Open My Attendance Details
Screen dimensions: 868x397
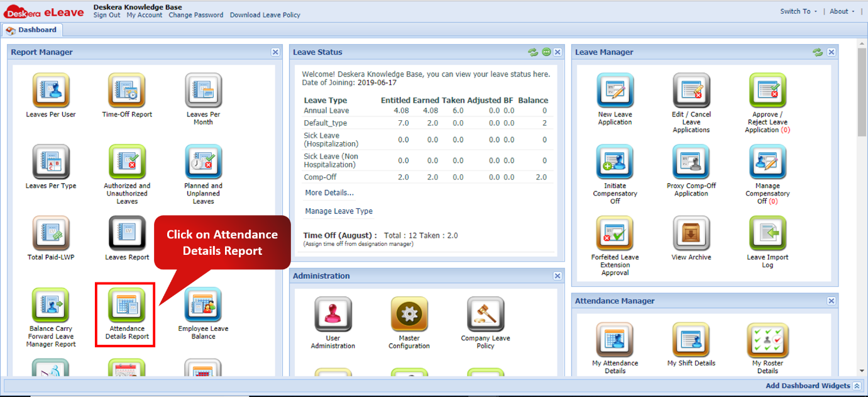pos(615,340)
